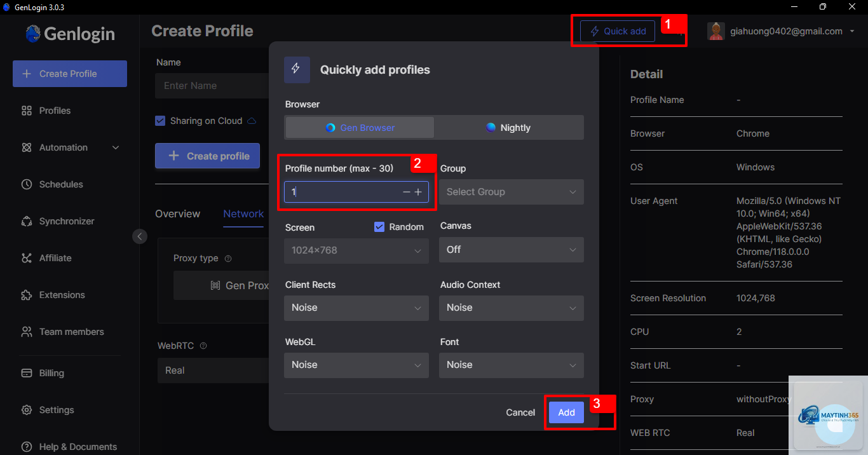Click the Enter Name input field
This screenshot has height=455, width=868.
[212, 86]
